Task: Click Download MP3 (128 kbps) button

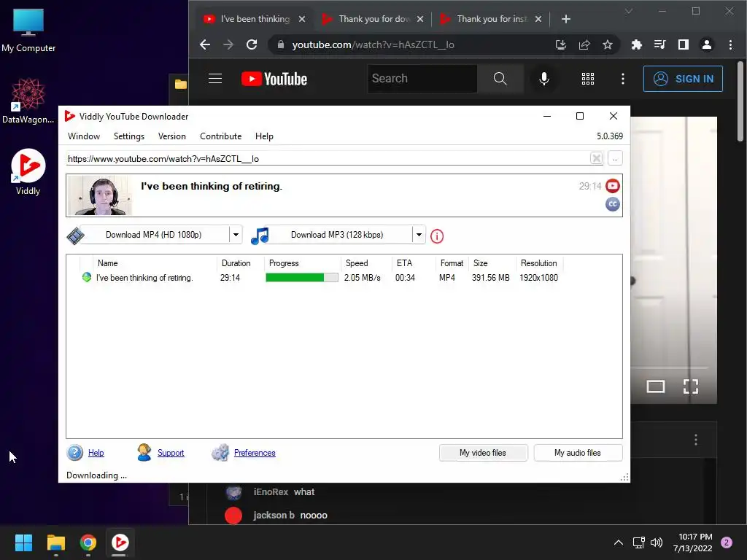Action: click(x=337, y=235)
